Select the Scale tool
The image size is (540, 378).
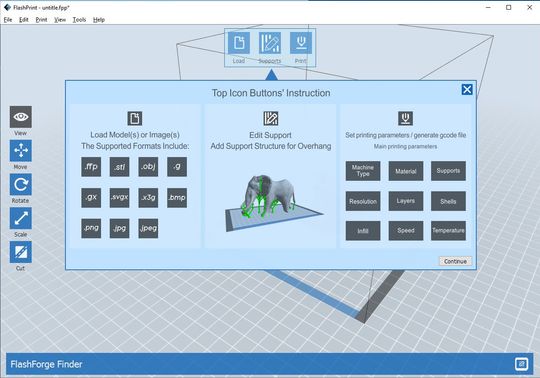pos(21,218)
